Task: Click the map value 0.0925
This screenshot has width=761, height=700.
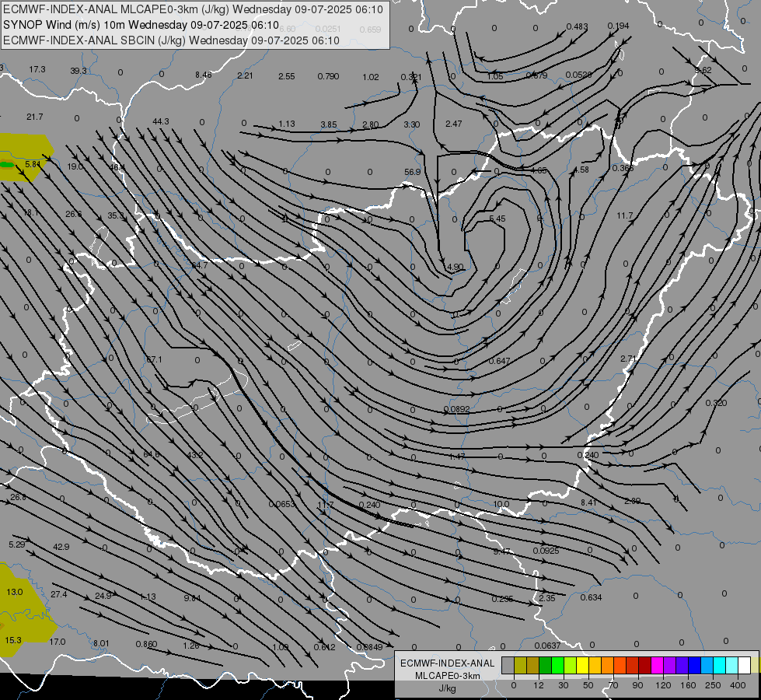Action: [x=546, y=551]
